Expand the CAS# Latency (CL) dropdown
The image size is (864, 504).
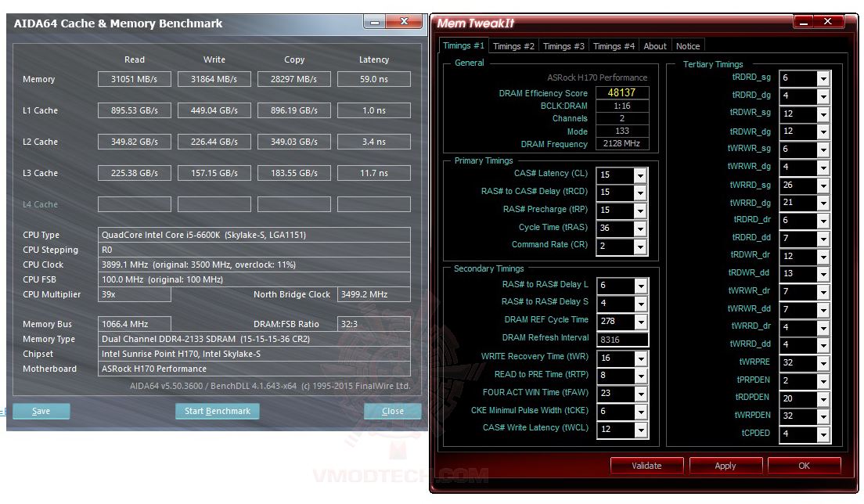[639, 176]
